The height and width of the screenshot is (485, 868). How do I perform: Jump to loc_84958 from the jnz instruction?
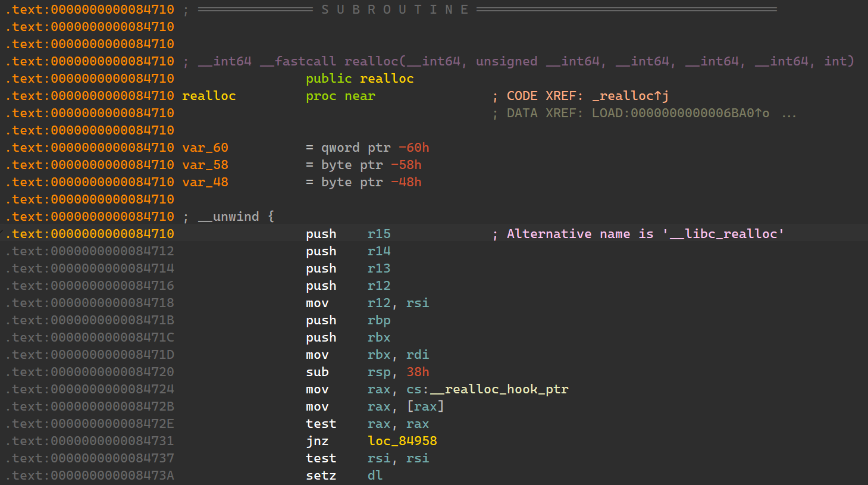pyautogui.click(x=402, y=441)
